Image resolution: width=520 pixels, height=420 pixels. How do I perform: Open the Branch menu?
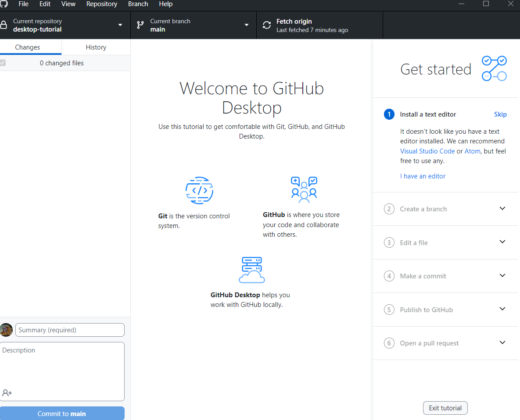[138, 4]
